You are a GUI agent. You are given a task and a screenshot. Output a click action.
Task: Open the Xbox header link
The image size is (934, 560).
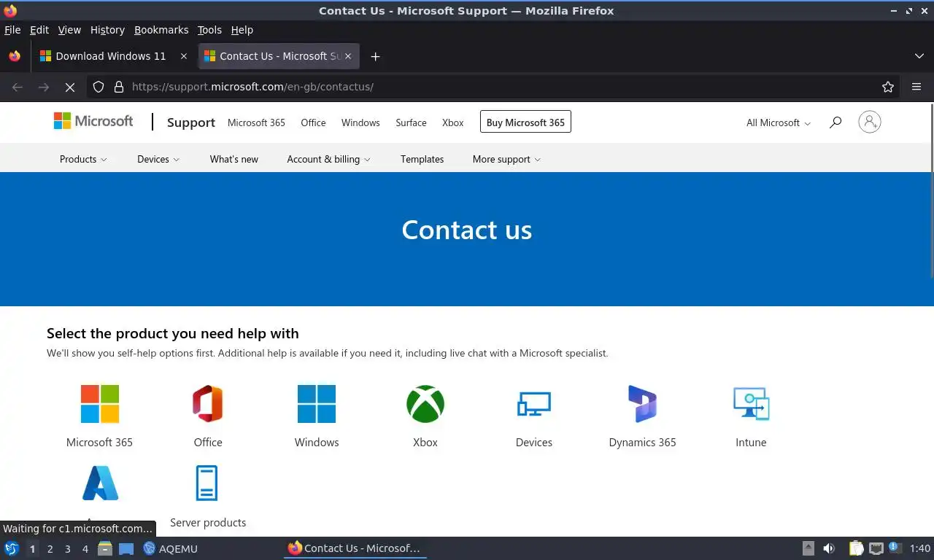click(x=452, y=122)
